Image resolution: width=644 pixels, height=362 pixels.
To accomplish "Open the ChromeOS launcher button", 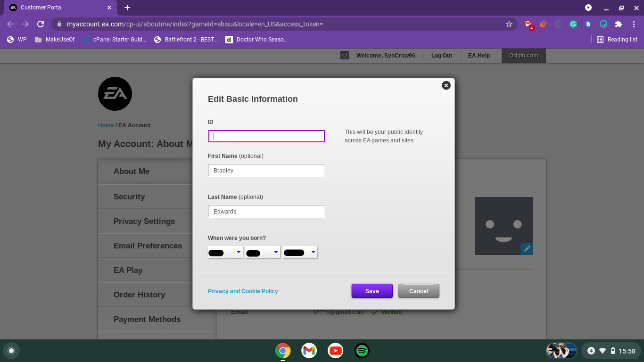I will (11, 351).
